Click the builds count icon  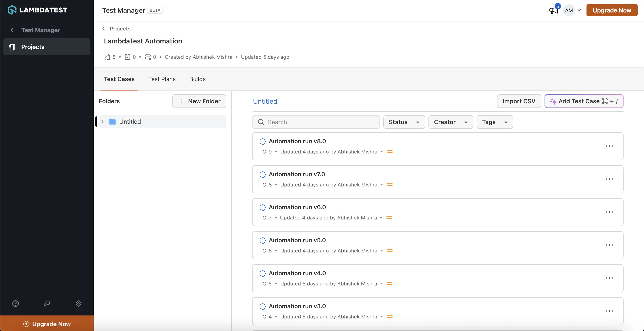tap(148, 57)
